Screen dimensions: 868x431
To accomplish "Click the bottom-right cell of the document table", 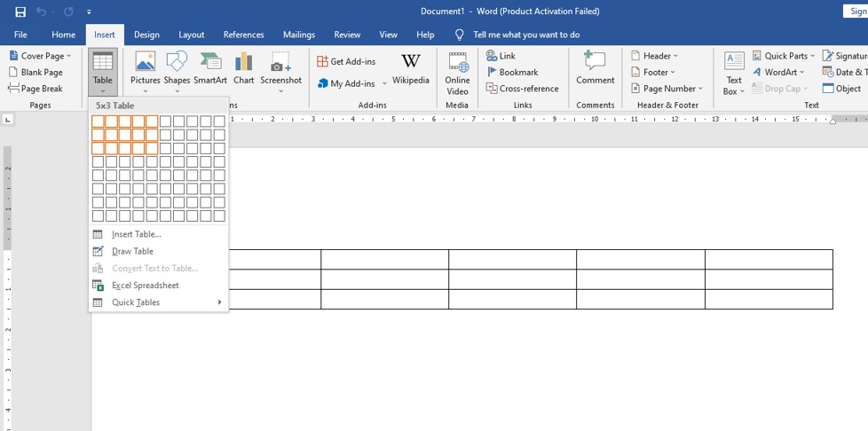I will pos(769,300).
